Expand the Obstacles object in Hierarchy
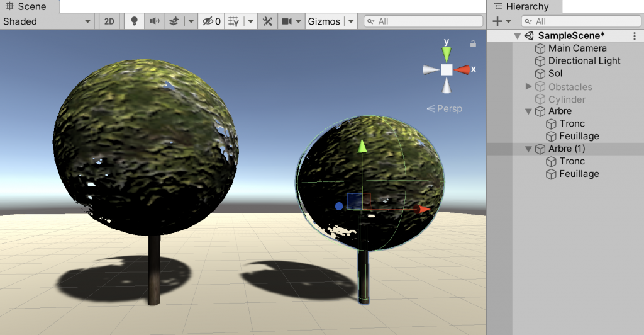Screen dimensions: 644x335 click(528, 86)
